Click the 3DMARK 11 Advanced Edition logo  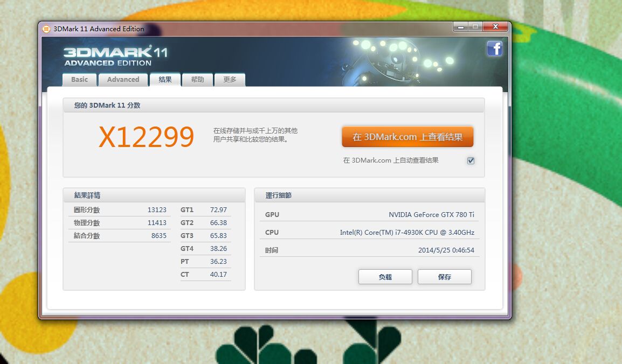click(115, 56)
